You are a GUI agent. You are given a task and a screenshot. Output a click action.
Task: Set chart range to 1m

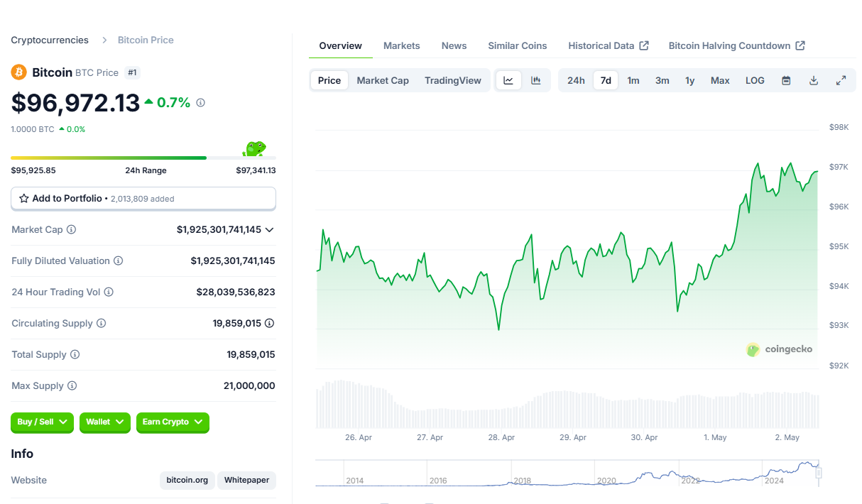[633, 80]
